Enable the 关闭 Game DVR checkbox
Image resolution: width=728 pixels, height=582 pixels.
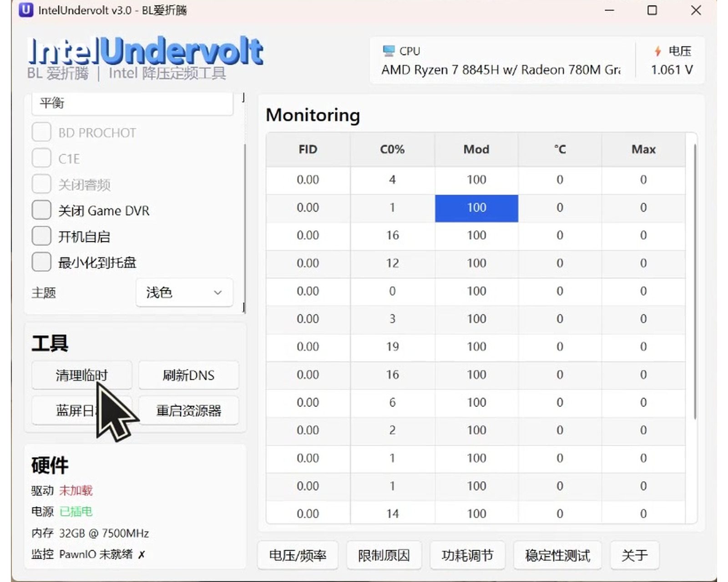tap(41, 210)
